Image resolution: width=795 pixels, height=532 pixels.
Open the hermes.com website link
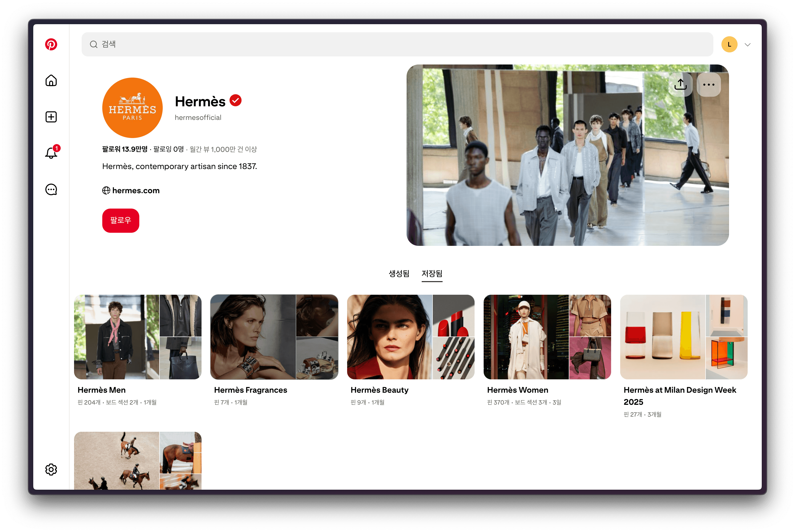pos(136,190)
